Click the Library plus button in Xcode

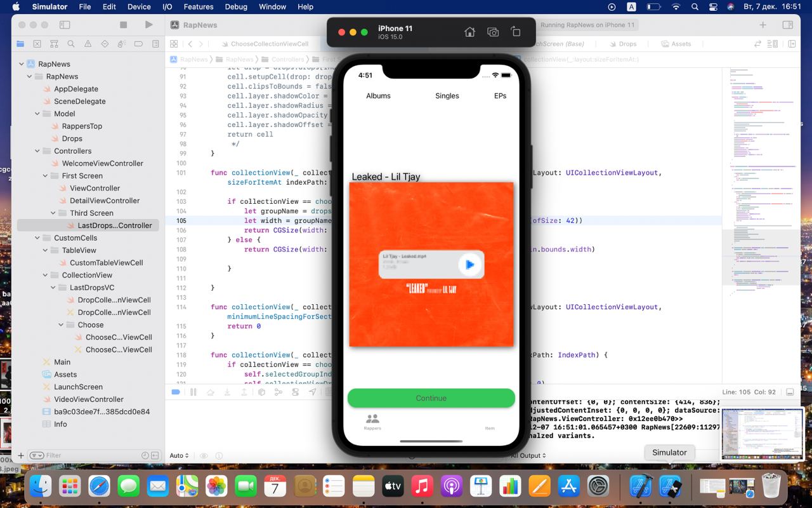[763, 25]
